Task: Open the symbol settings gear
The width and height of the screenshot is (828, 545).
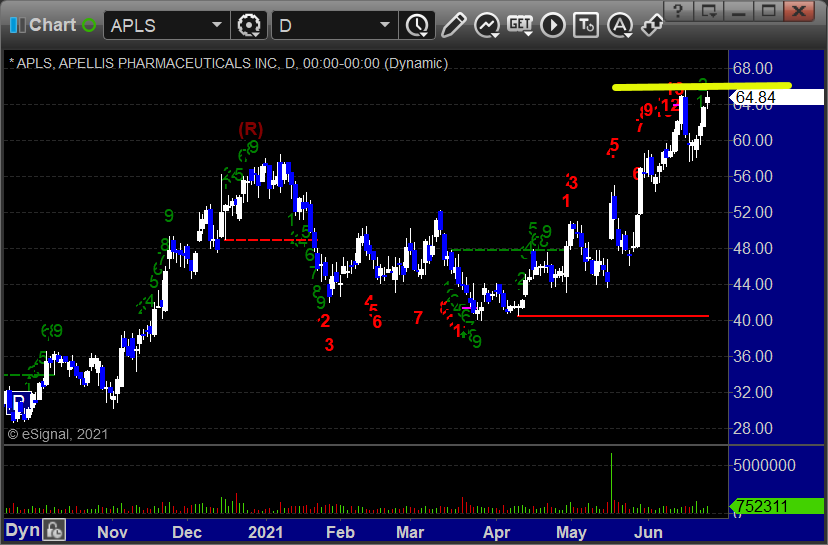Action: pyautogui.click(x=249, y=25)
